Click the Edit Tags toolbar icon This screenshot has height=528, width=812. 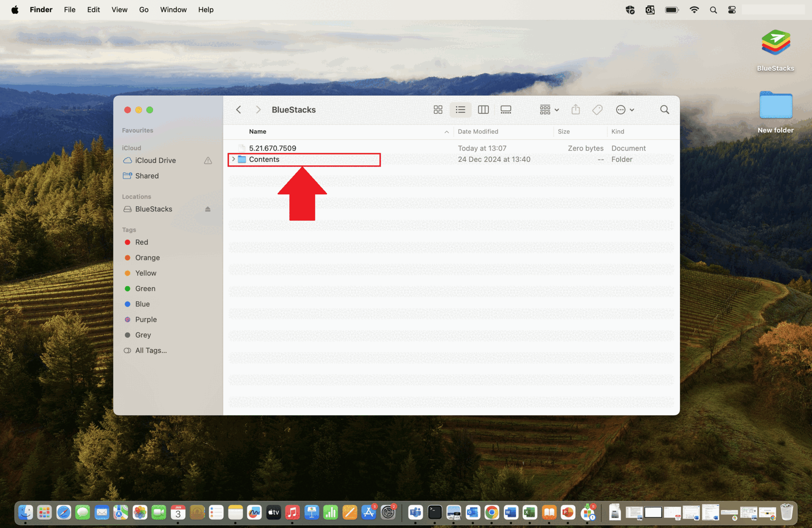pos(598,110)
